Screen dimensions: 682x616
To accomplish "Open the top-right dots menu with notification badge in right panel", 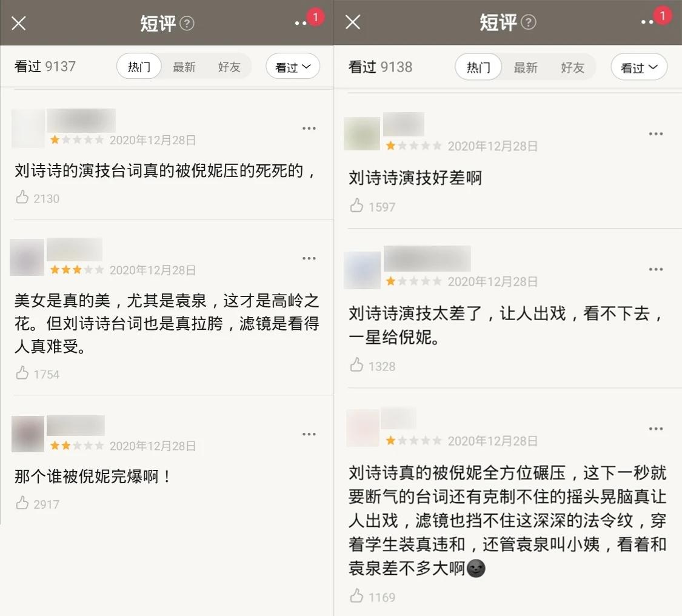I will tap(647, 22).
